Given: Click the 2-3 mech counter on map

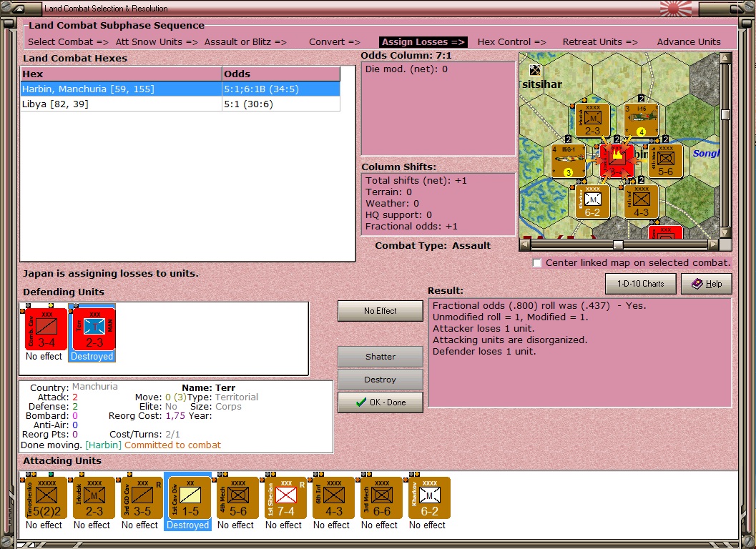Looking at the screenshot, I should [x=592, y=121].
